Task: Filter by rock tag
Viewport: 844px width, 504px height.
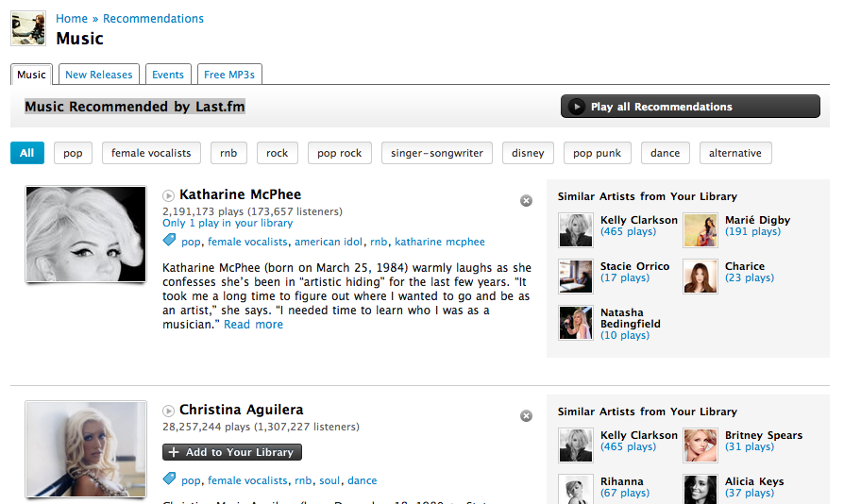Action: click(x=278, y=153)
